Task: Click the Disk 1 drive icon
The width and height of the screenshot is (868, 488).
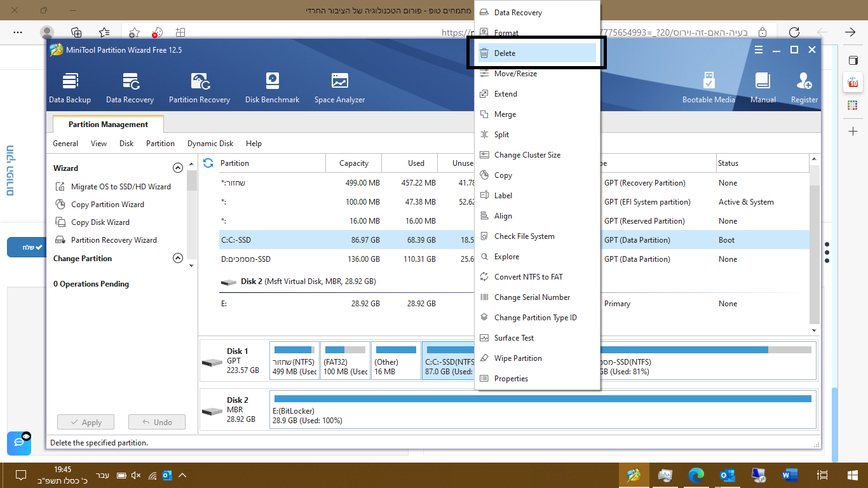Action: [x=212, y=362]
